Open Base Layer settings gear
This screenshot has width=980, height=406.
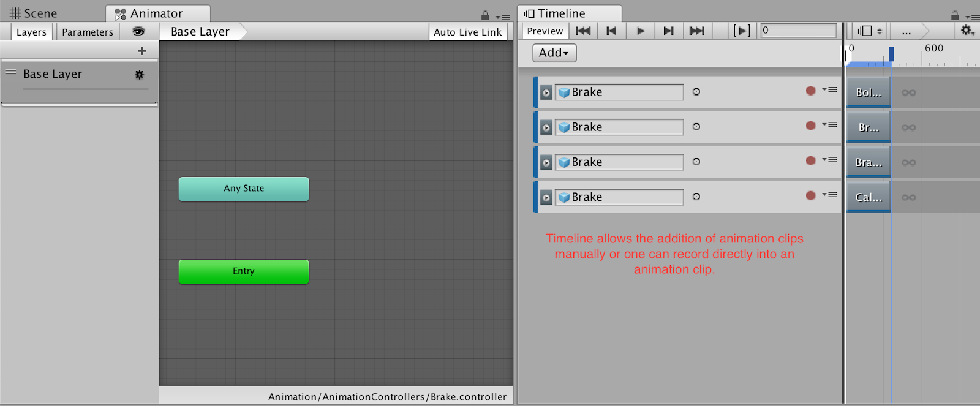tap(140, 75)
